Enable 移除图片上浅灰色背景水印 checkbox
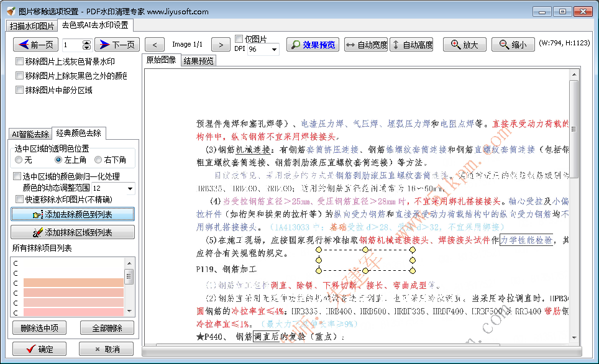The width and height of the screenshot is (599, 364). coord(19,60)
